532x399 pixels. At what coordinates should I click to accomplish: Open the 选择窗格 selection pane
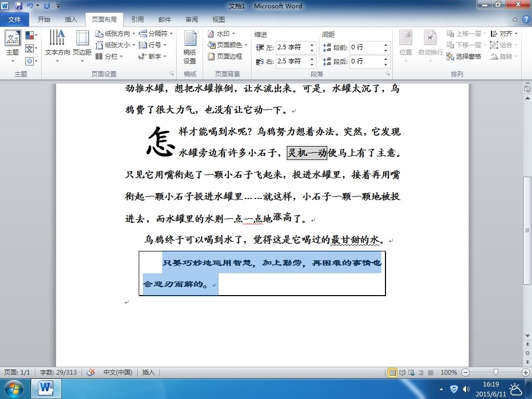click(x=464, y=56)
